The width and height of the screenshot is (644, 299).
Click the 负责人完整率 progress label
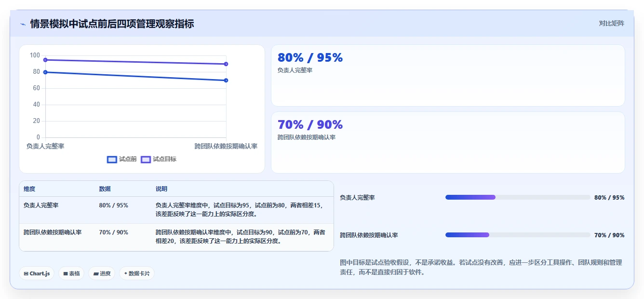[357, 198]
